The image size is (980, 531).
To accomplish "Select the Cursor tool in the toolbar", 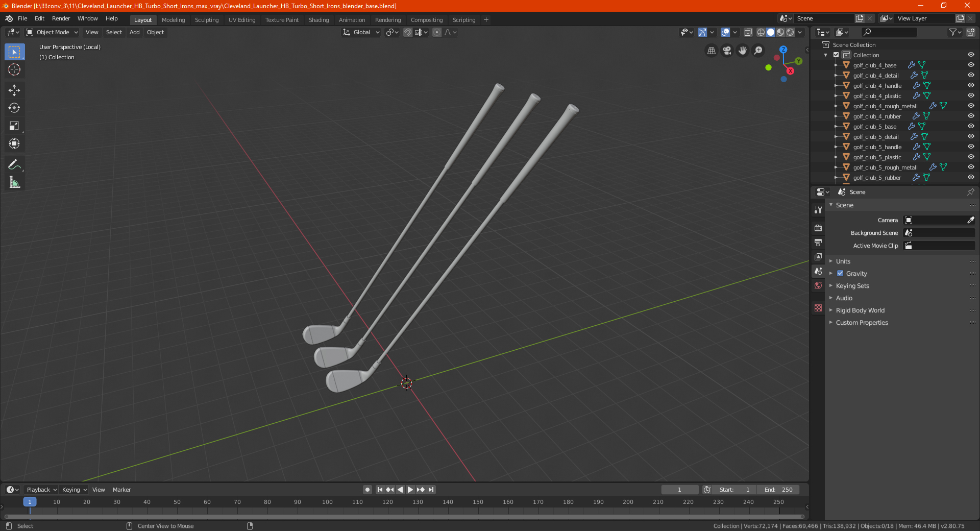I will [x=14, y=69].
